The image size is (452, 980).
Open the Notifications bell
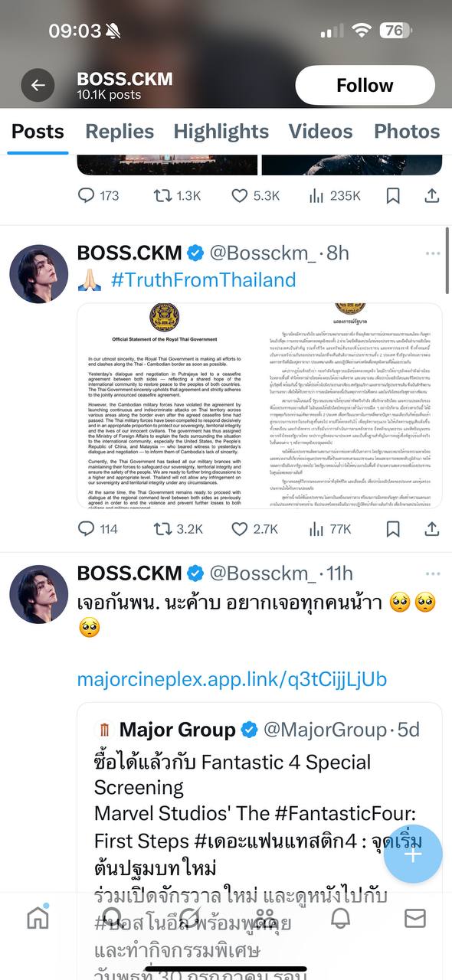click(x=340, y=918)
